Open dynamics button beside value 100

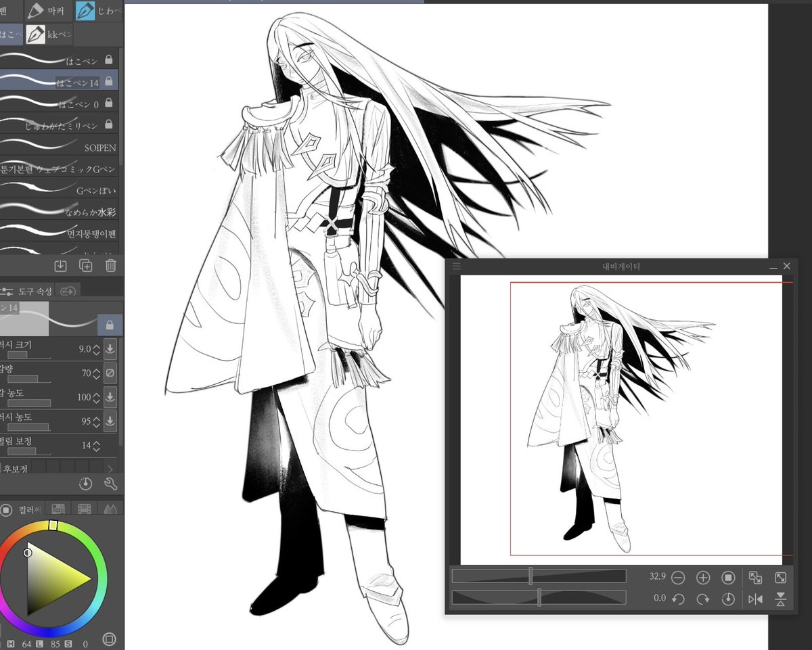coord(110,397)
